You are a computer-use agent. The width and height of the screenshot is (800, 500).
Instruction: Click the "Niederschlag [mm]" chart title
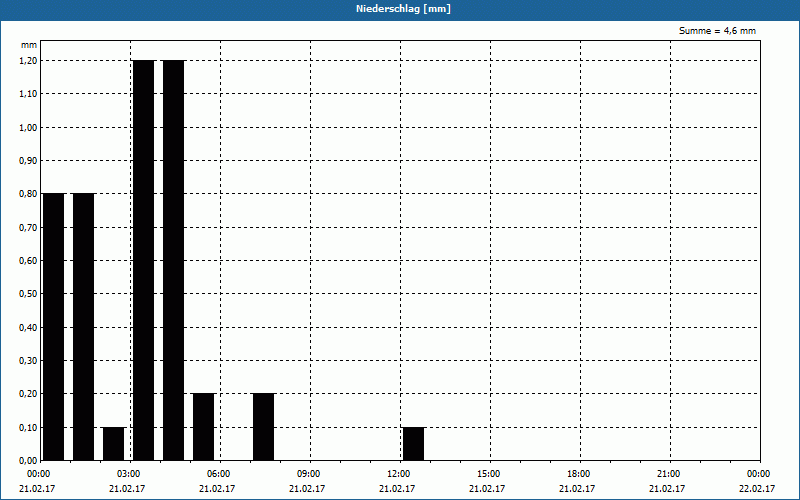pyautogui.click(x=403, y=9)
